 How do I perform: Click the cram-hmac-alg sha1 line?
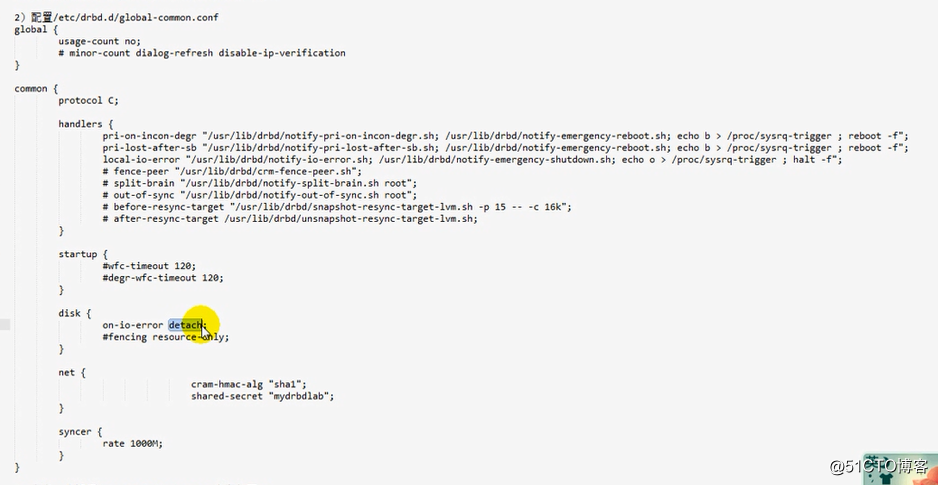point(249,385)
